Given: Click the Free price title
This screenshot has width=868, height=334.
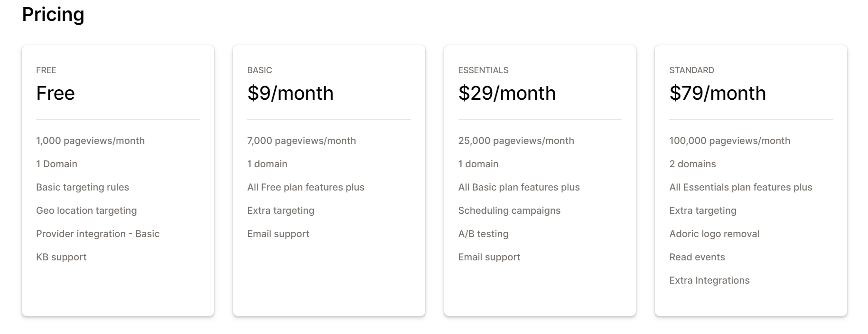Looking at the screenshot, I should coord(56,93).
